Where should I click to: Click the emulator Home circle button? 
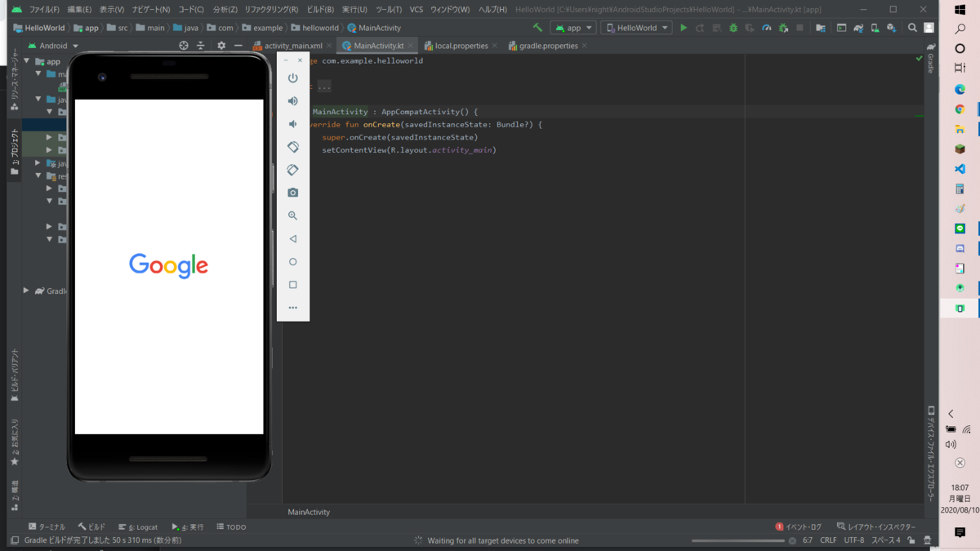pyautogui.click(x=292, y=262)
